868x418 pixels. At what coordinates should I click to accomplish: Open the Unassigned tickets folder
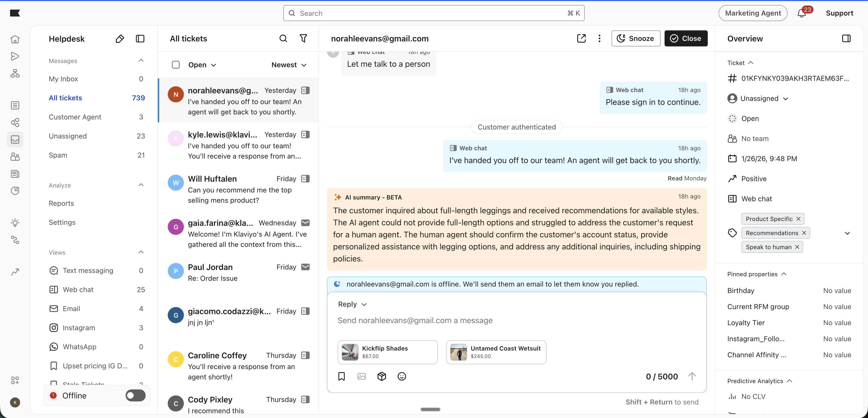(68, 136)
